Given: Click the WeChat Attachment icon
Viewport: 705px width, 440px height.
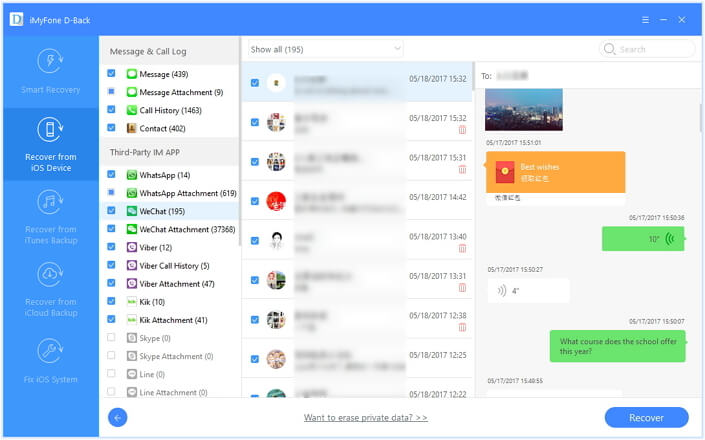Looking at the screenshot, I should (x=131, y=229).
